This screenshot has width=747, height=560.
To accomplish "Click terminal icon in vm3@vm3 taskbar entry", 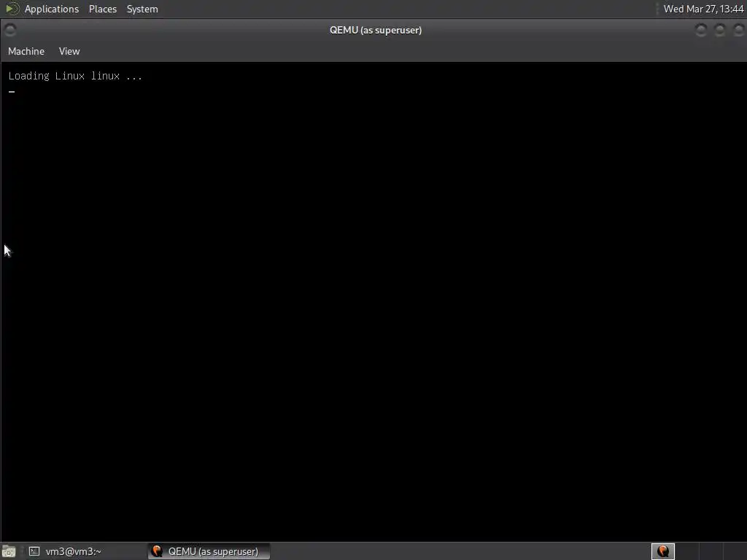I will (34, 551).
